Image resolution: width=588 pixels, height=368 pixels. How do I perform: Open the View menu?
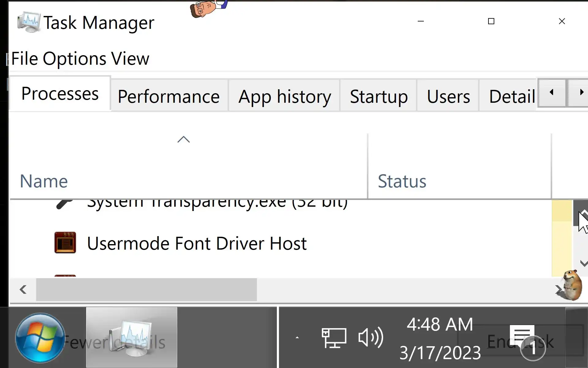coord(130,59)
